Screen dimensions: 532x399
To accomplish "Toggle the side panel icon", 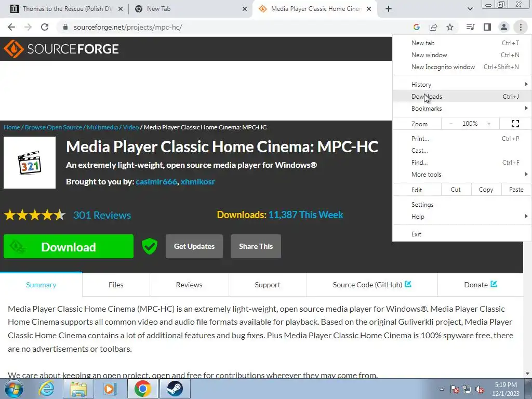I will [487, 27].
